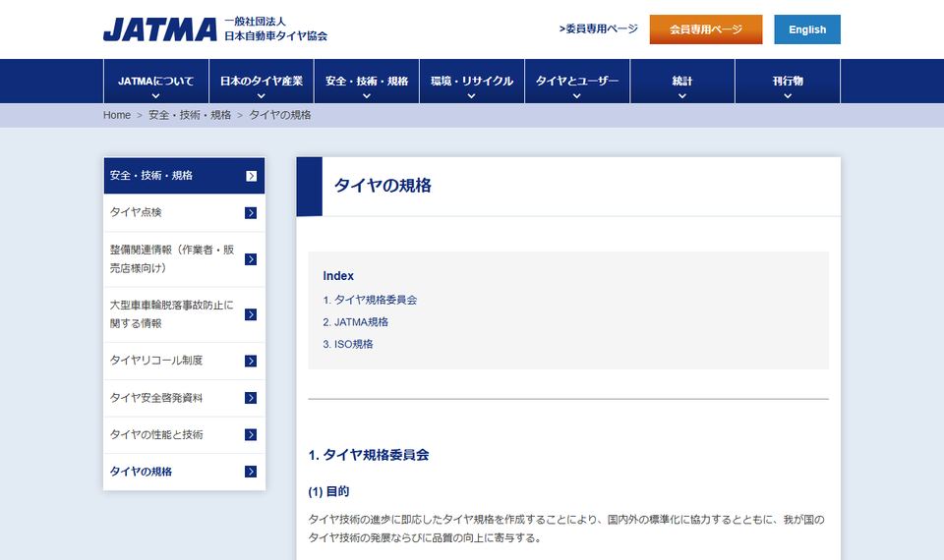Click arrow icon next to タイヤ安全啓発資料
Image resolution: width=944 pixels, height=560 pixels.
point(251,398)
